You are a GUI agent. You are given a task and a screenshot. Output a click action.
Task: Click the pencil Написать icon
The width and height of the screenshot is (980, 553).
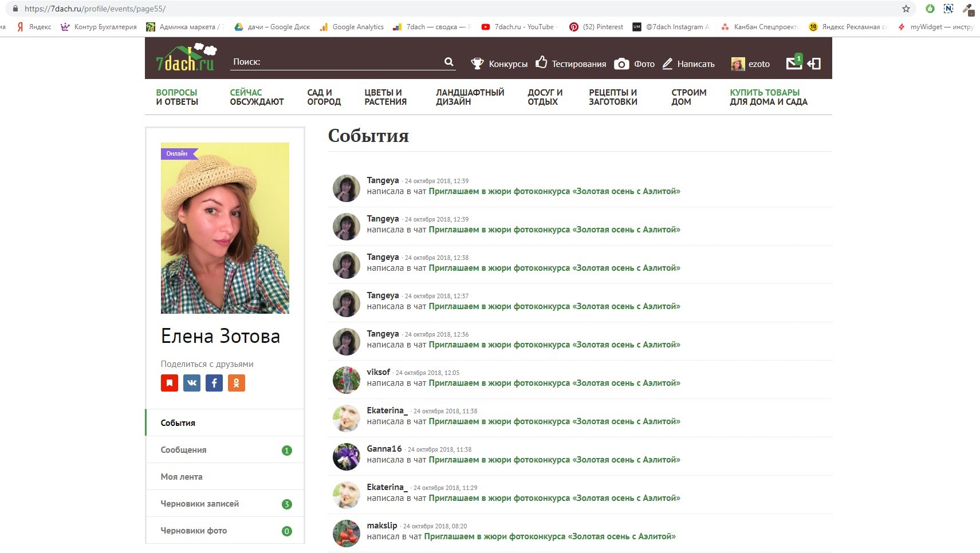[x=667, y=64]
